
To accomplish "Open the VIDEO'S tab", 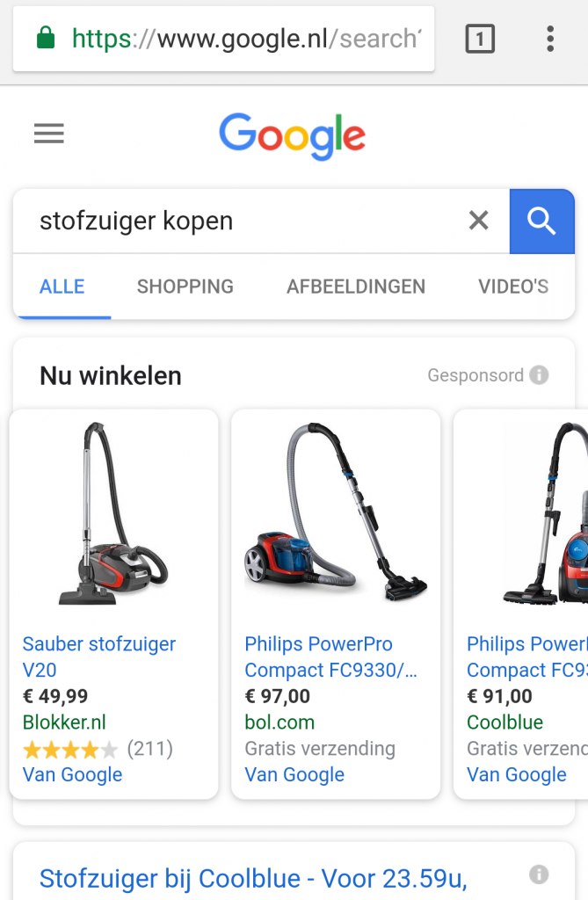I will click(x=513, y=287).
